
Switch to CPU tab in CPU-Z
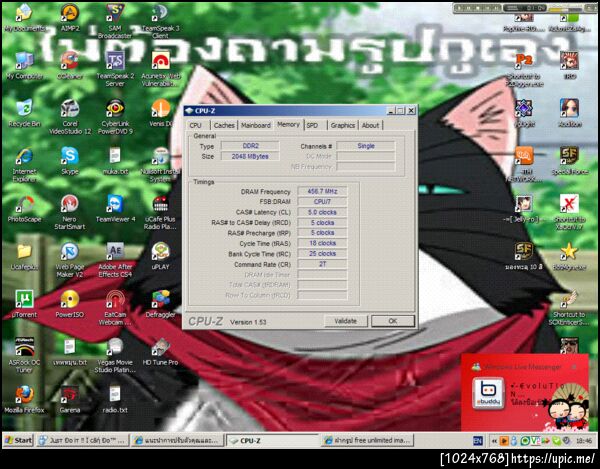click(197, 125)
